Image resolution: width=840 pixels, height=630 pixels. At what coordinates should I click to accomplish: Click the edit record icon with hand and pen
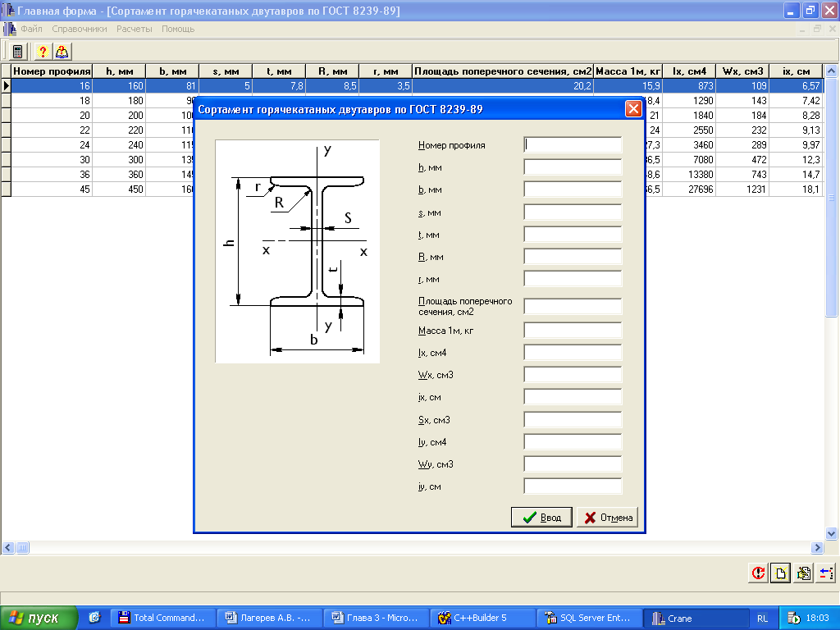(x=803, y=573)
